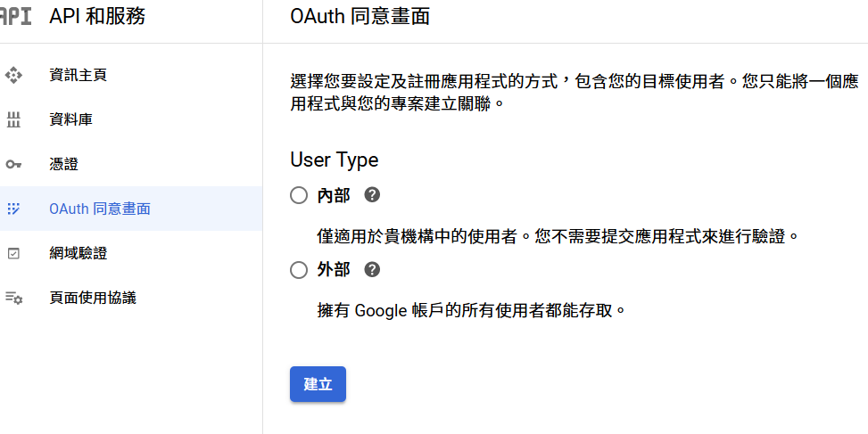This screenshot has height=434, width=868.
Task: Open help tooltip next to 外部
Action: click(372, 269)
